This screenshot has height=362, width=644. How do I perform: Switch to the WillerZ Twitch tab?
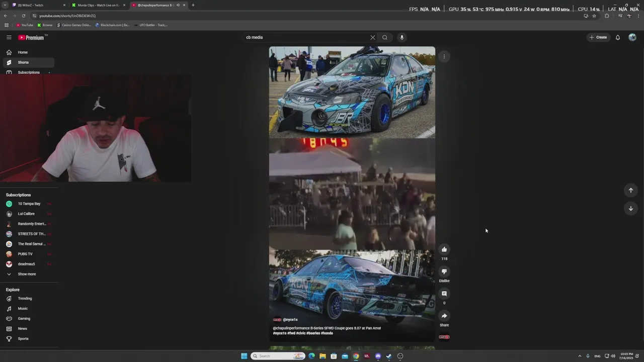(38, 5)
